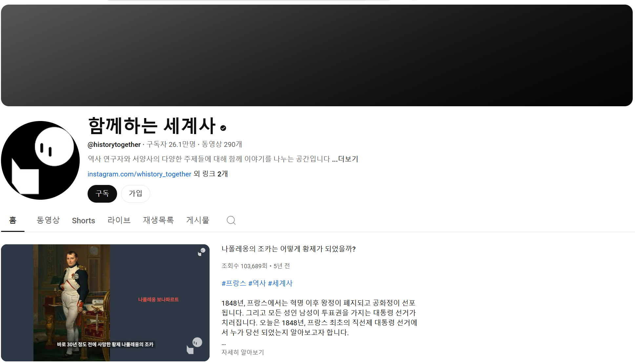The image size is (635, 364).
Task: Expand the video description via 자세히 알아보기
Action: (243, 352)
